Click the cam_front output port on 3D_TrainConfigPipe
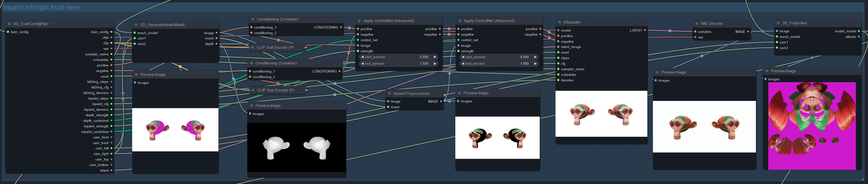Viewport: 868px width, 184px height. [111, 137]
